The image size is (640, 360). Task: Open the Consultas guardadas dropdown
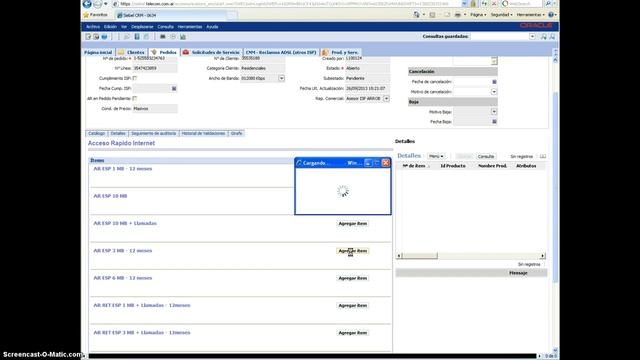tap(532, 37)
